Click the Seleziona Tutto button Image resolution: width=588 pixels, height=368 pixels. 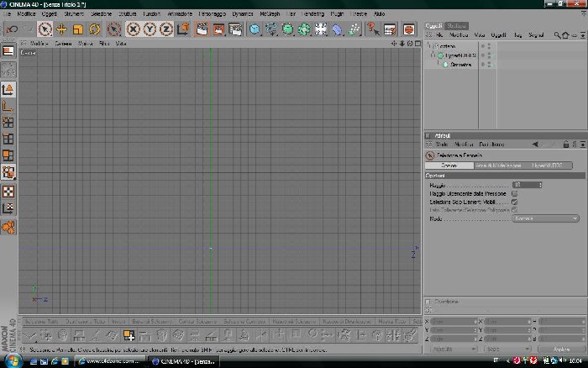tap(42, 322)
